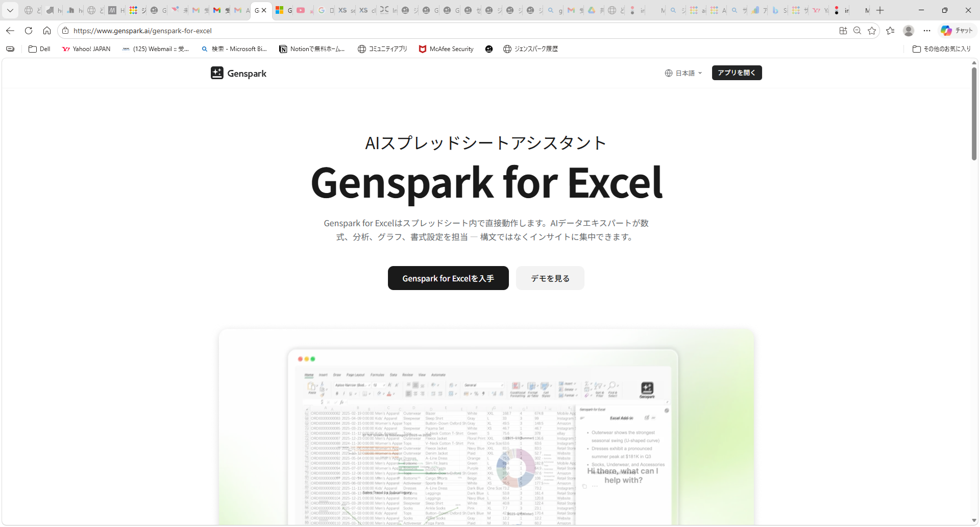Click the globe icon next to 日本語
The width and height of the screenshot is (980, 527).
pos(669,73)
